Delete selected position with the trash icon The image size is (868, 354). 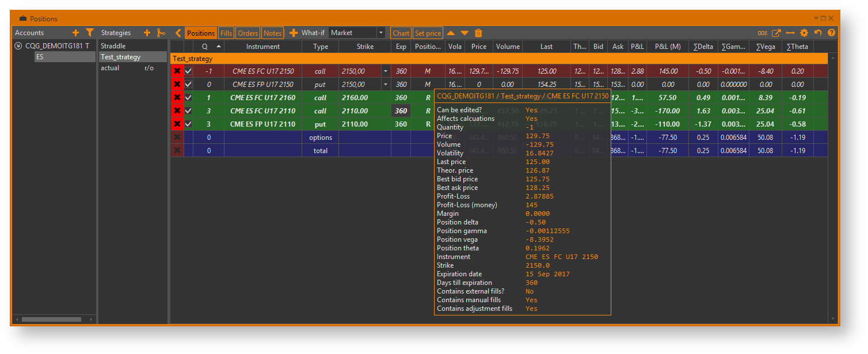pos(478,33)
